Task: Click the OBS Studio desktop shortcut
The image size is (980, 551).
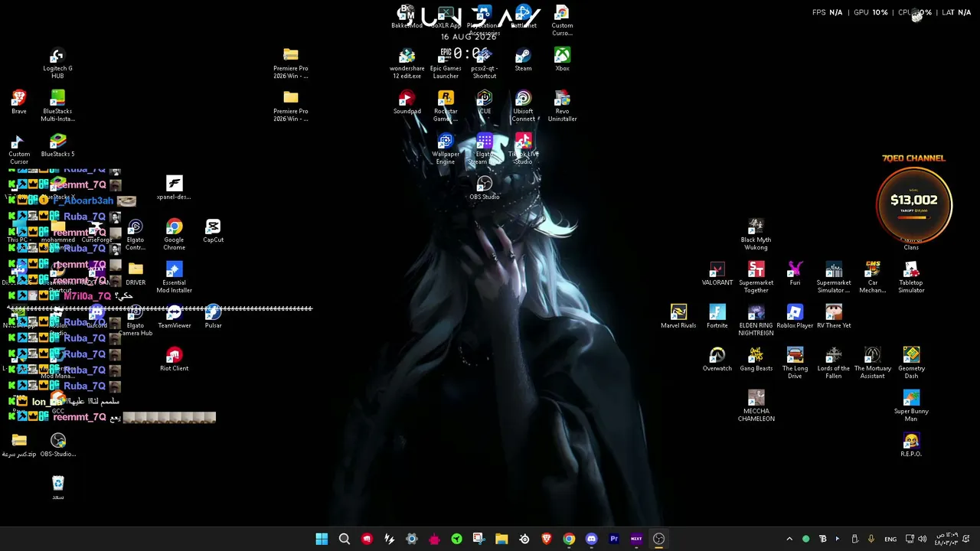Action: coord(484,188)
